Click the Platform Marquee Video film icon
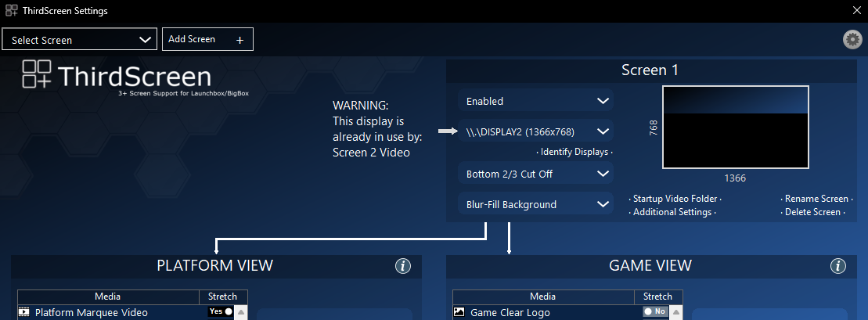Image resolution: width=868 pixels, height=320 pixels. pyautogui.click(x=23, y=312)
